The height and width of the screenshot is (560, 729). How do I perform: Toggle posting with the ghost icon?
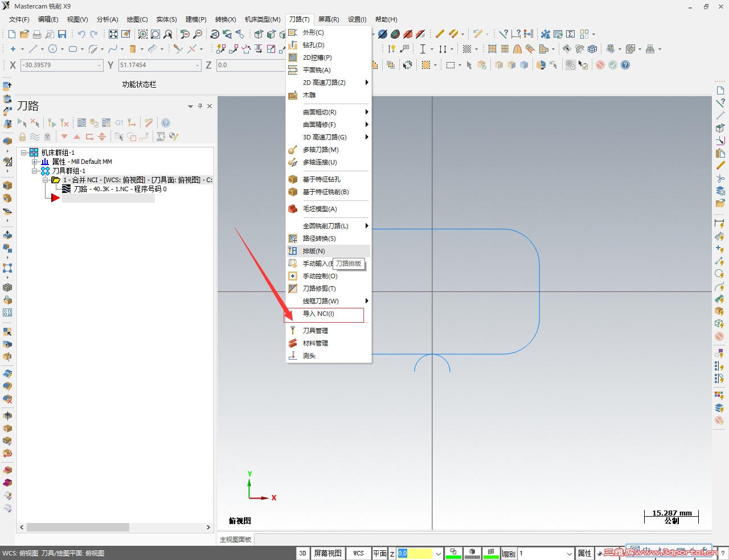point(47,137)
